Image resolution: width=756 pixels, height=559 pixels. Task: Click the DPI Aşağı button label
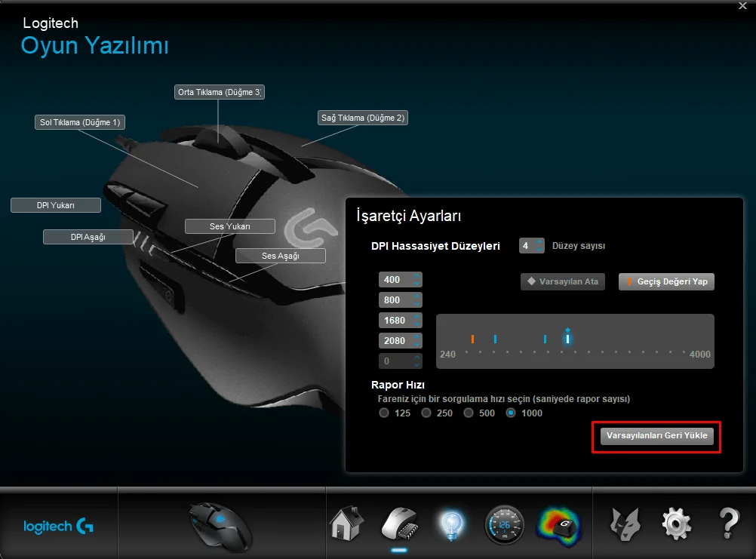[88, 237]
